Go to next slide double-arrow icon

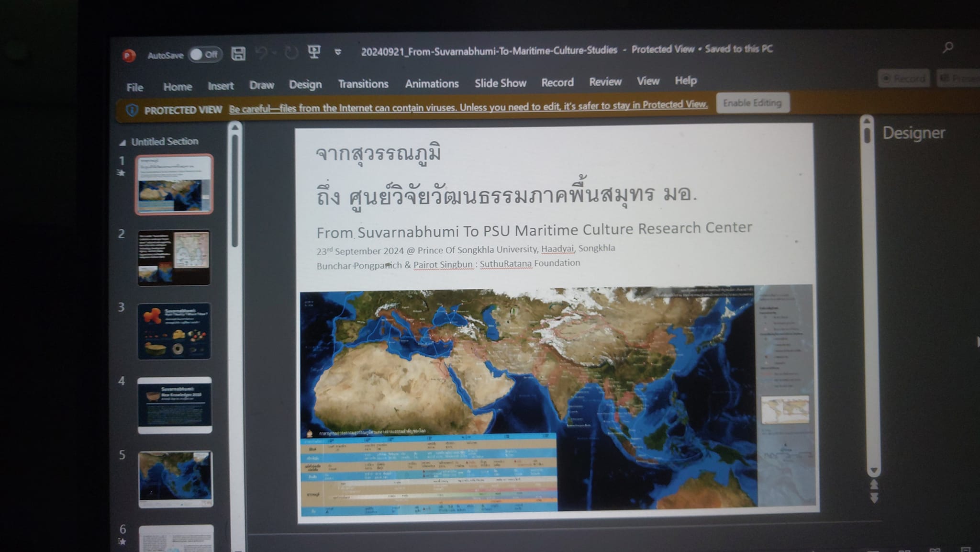pyautogui.click(x=874, y=498)
